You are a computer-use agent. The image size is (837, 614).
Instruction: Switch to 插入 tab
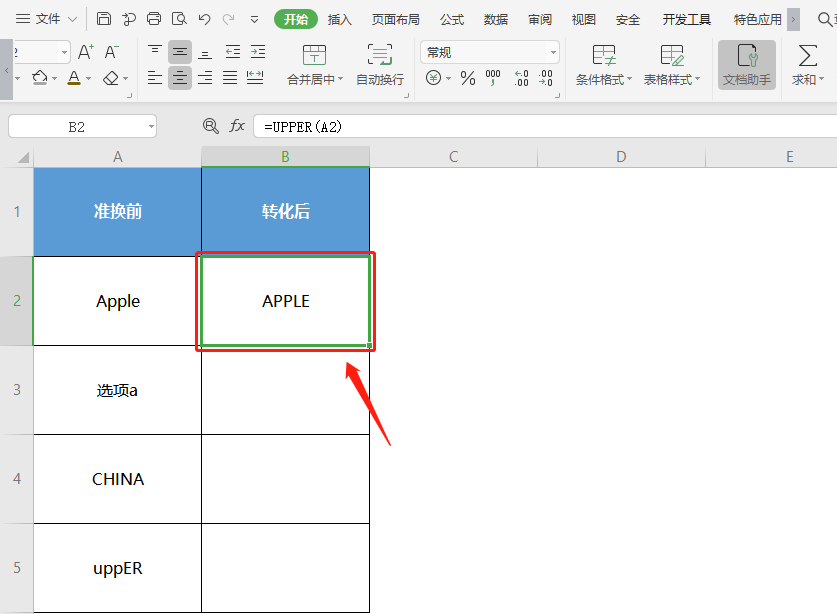339,20
